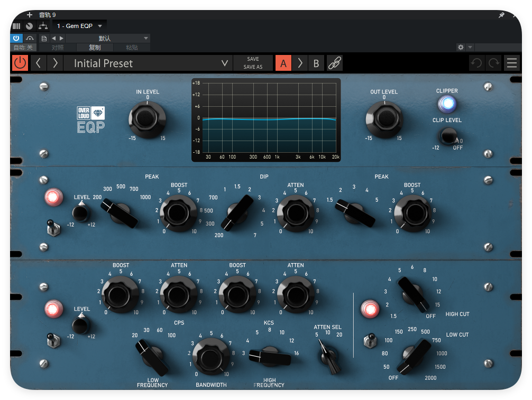The height and width of the screenshot is (400, 532).
Task: Turn the lower ATTEN knob next to first BOOST
Action: tap(178, 294)
